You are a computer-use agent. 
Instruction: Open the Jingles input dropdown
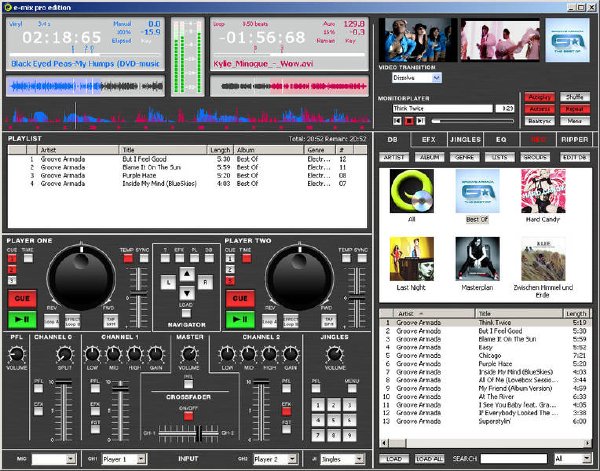359,459
